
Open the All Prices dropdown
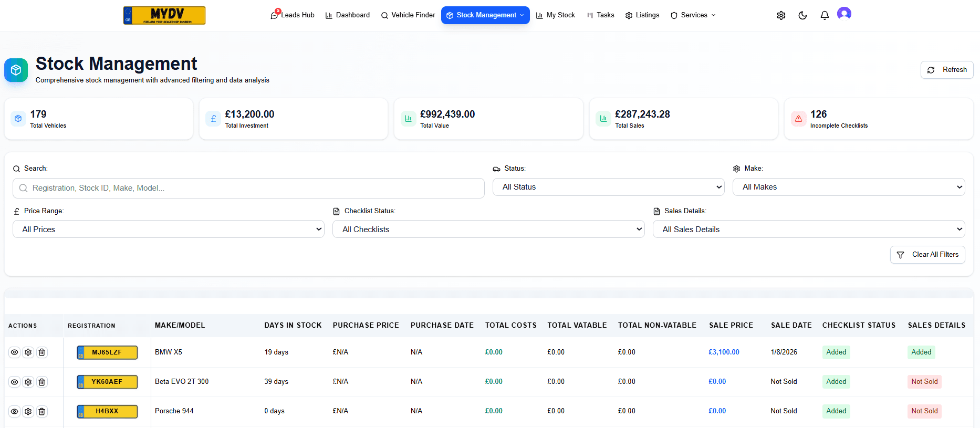[x=169, y=229]
